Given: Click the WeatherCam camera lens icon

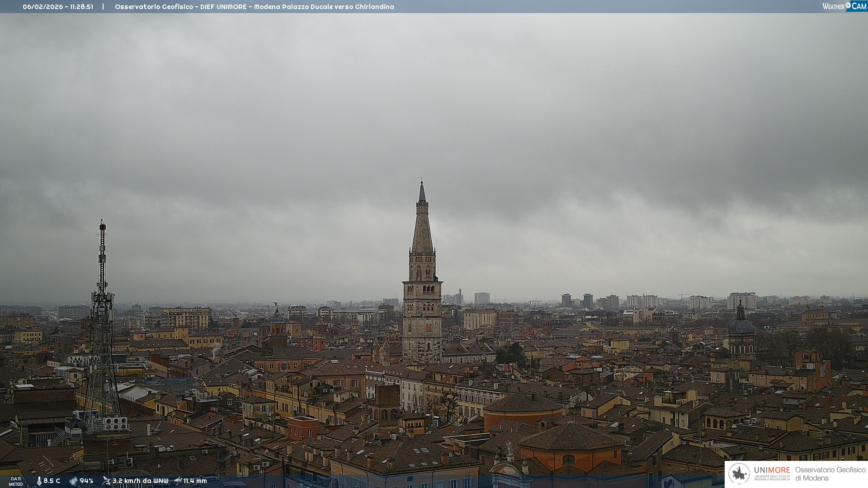Looking at the screenshot, I should pyautogui.click(x=848, y=5).
